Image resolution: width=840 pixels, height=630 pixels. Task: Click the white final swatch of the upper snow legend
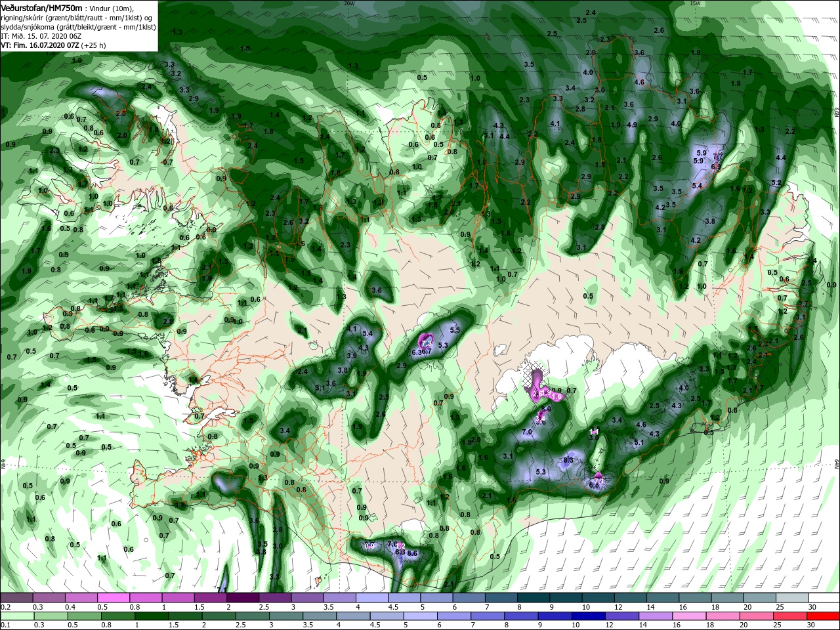(824, 598)
